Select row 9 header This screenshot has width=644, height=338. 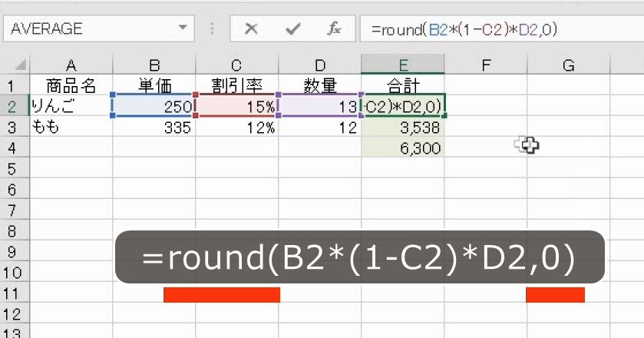pyautogui.click(x=15, y=251)
